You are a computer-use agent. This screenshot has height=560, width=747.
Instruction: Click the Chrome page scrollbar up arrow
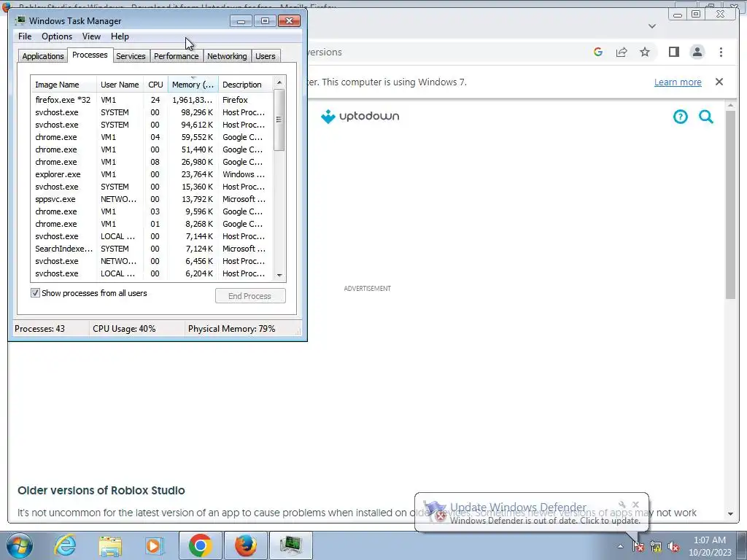(x=730, y=105)
